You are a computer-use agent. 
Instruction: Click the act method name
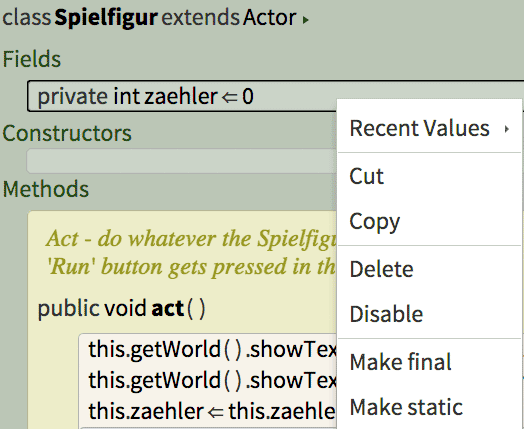click(x=168, y=308)
